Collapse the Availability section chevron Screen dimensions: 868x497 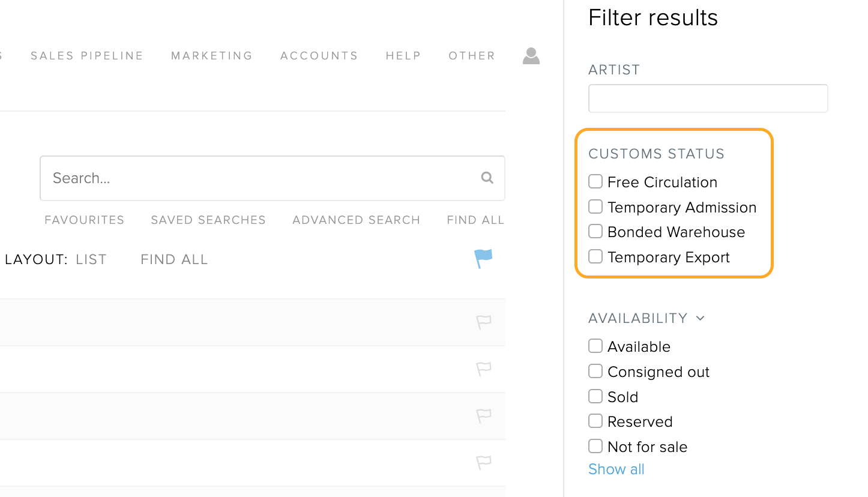tap(700, 318)
